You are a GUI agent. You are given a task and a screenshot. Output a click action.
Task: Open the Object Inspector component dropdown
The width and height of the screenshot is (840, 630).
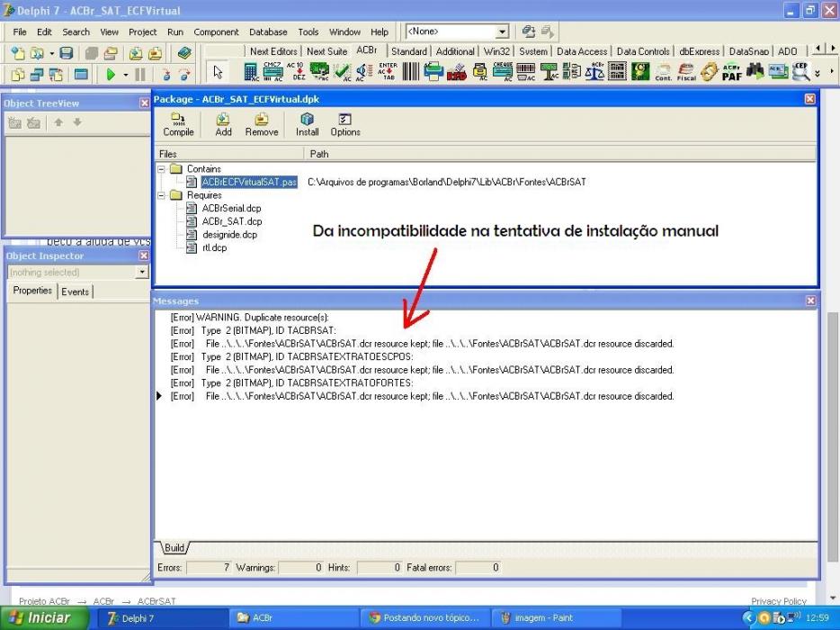point(141,273)
